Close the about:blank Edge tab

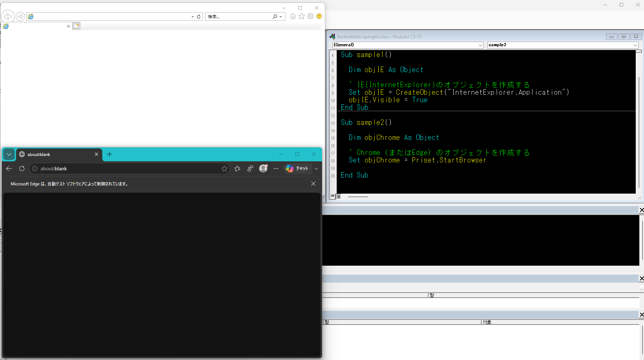96,154
